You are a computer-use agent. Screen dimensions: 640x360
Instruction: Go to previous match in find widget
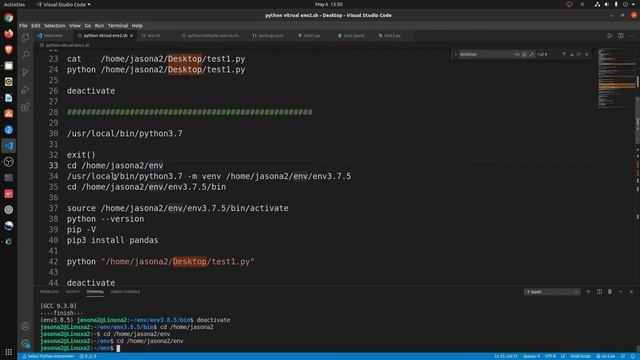click(x=564, y=54)
